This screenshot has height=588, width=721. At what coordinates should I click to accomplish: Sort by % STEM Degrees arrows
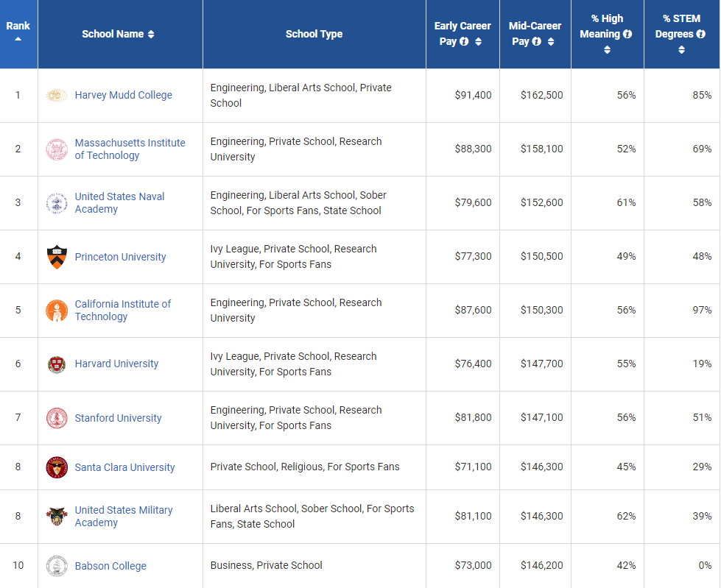(x=681, y=50)
